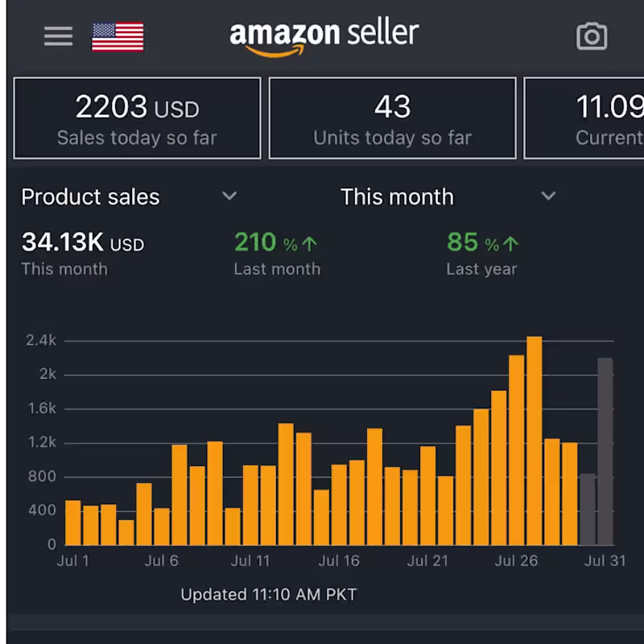Image resolution: width=644 pixels, height=644 pixels.
Task: Select the first orange bar at Jul 1
Action: [72, 522]
